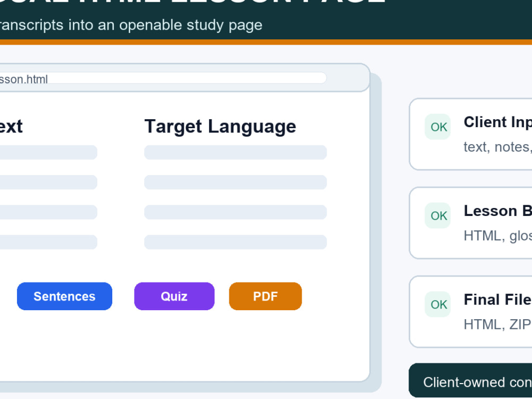Screen dimensions: 532x399
Task: Open the Lesson B card title
Action: coord(498,211)
